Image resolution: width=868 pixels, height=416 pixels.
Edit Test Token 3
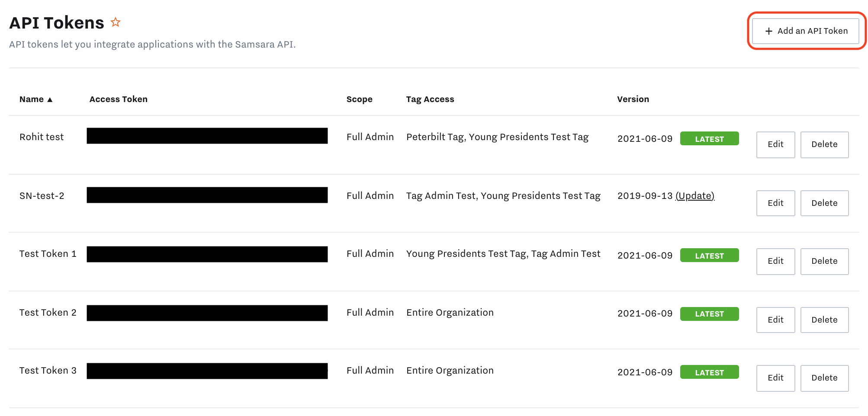(x=775, y=378)
